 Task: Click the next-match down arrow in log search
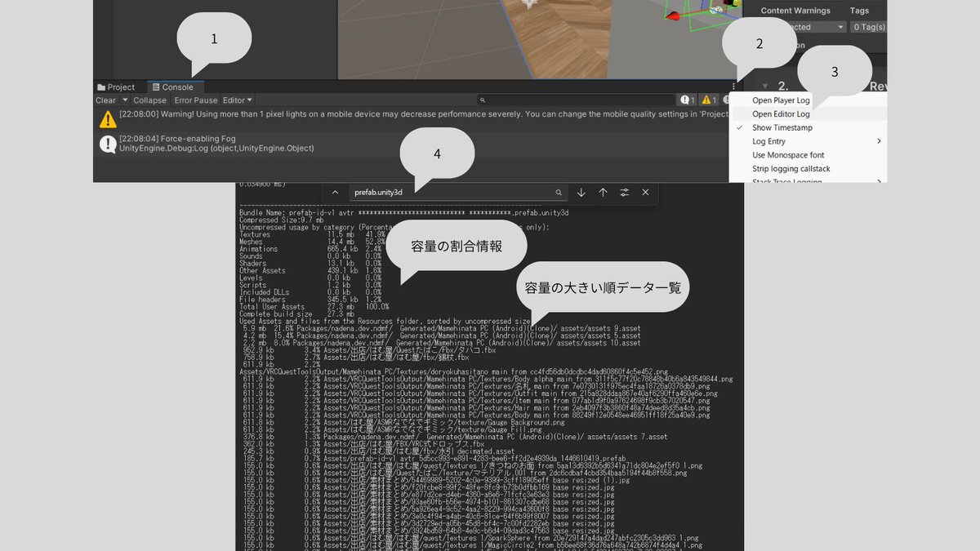581,193
